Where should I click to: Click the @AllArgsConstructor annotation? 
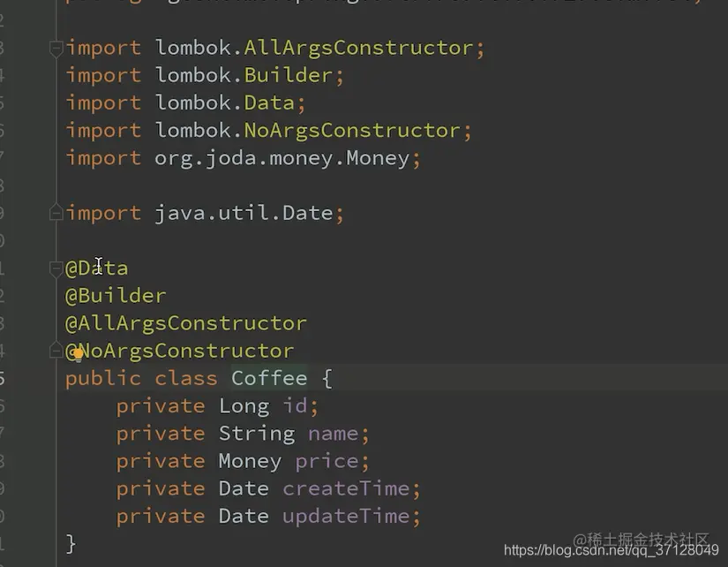[x=186, y=322]
